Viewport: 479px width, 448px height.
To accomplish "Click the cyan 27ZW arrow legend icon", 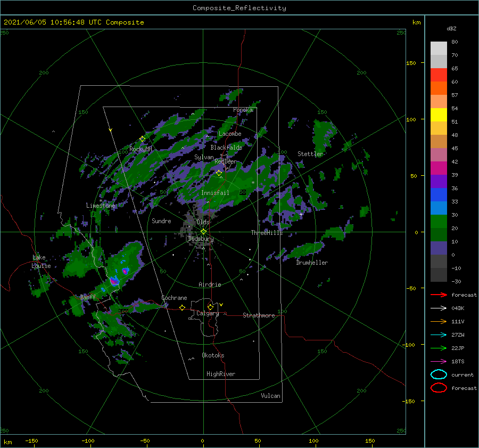I will pos(439,335).
